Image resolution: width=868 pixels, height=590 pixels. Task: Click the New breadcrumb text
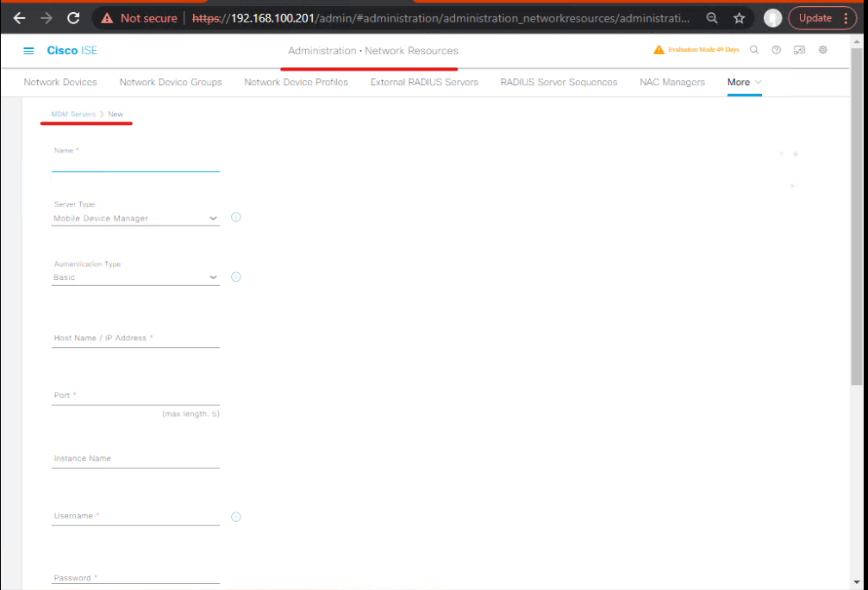[x=116, y=115]
